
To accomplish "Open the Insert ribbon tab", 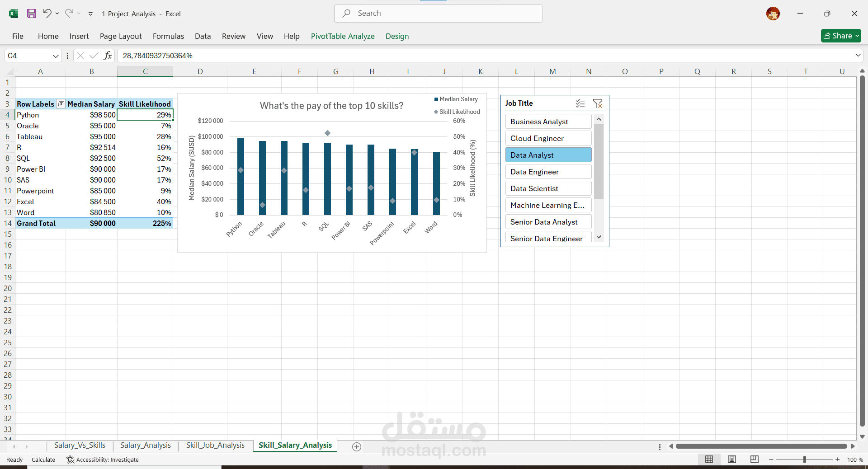I will 79,36.
